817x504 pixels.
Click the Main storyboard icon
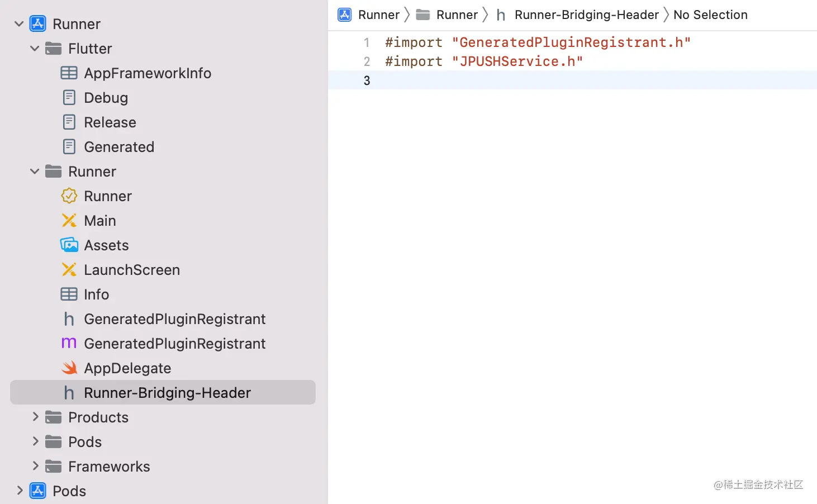[69, 220]
